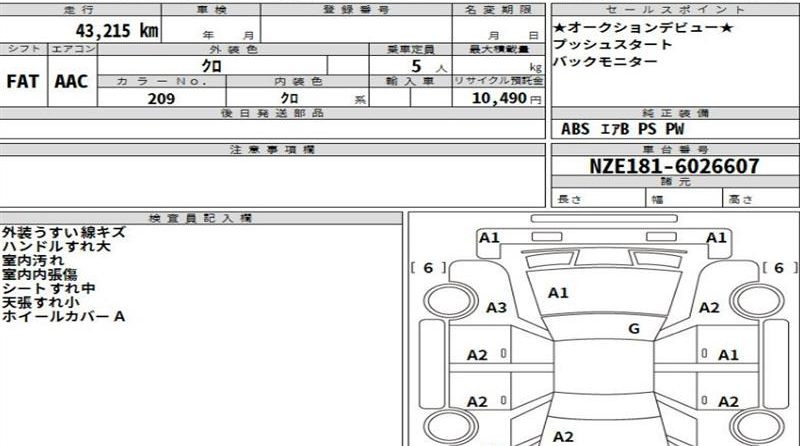Click the G mark on the windshield

click(634, 329)
